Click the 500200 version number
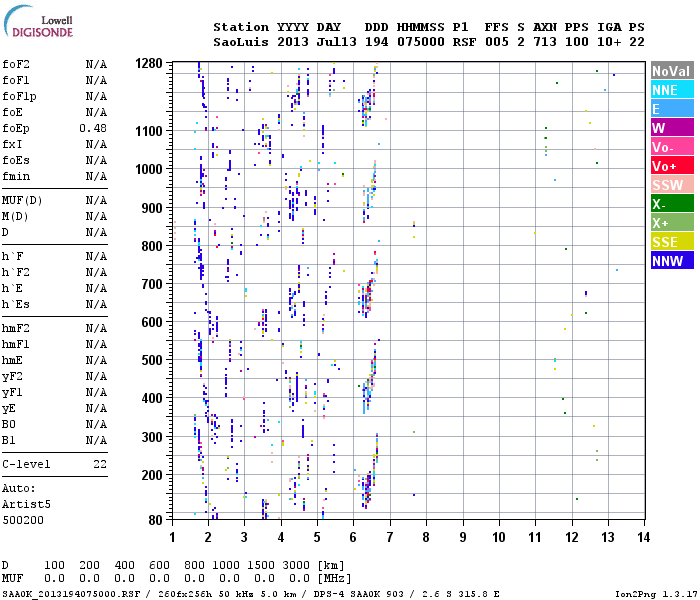Screen dimensions: 700x600 pyautogui.click(x=23, y=521)
